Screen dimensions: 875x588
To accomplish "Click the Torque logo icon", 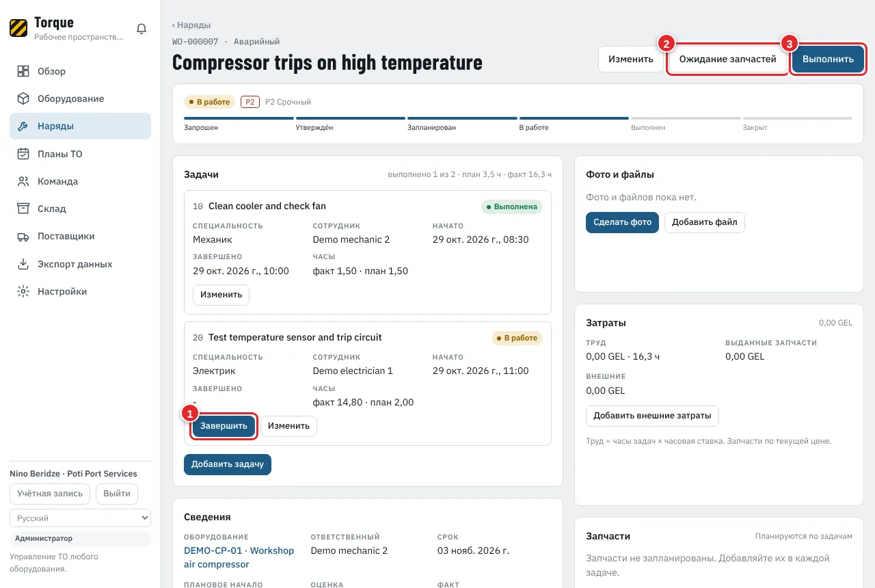I will click(18, 28).
